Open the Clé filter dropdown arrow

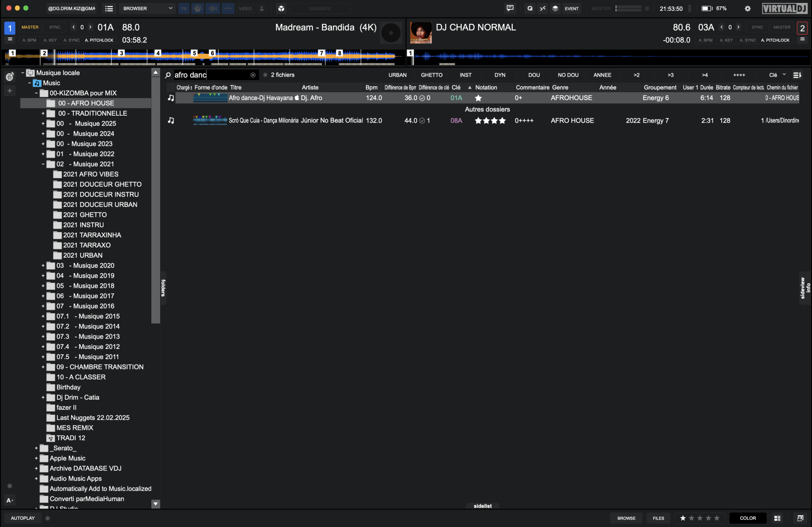(x=784, y=75)
